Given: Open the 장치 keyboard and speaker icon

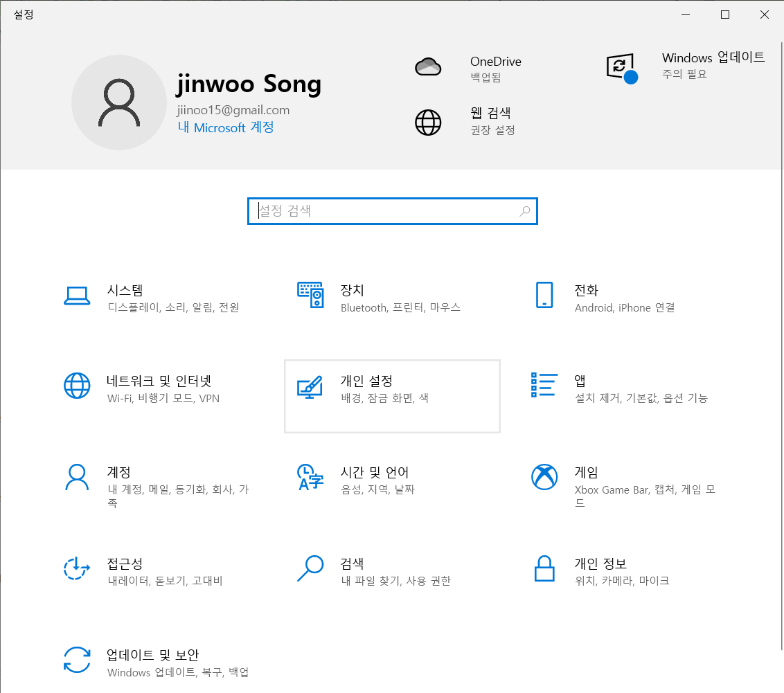Looking at the screenshot, I should coord(310,295).
